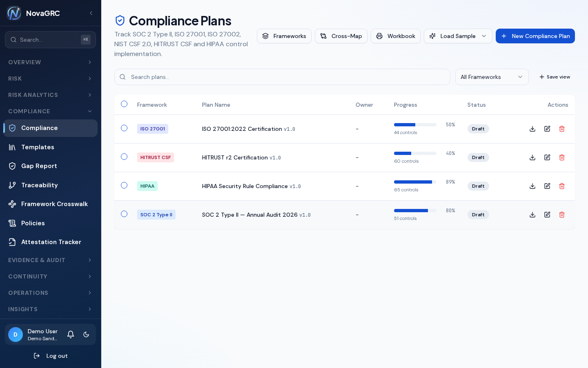This screenshot has height=368, width=588.
Task: Select the SOC 2 Type II plan row
Action: 124,214
